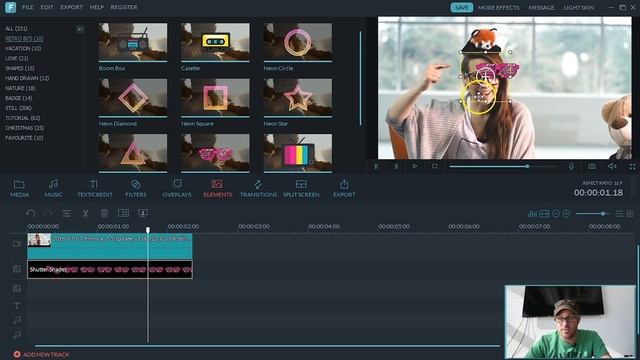Open MORE EFFECTS store link
Image resolution: width=640 pixels, height=360 pixels.
(498, 7)
